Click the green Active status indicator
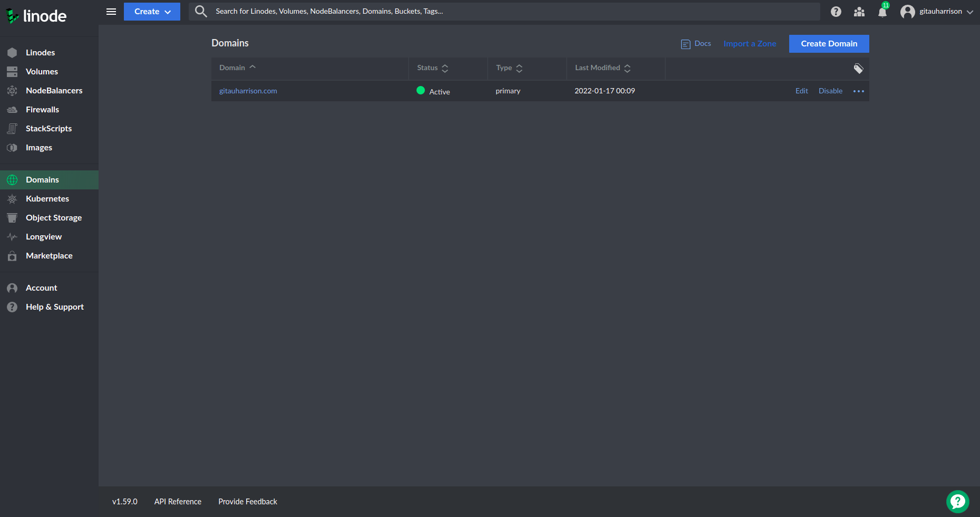The width and height of the screenshot is (980, 517). (x=421, y=90)
